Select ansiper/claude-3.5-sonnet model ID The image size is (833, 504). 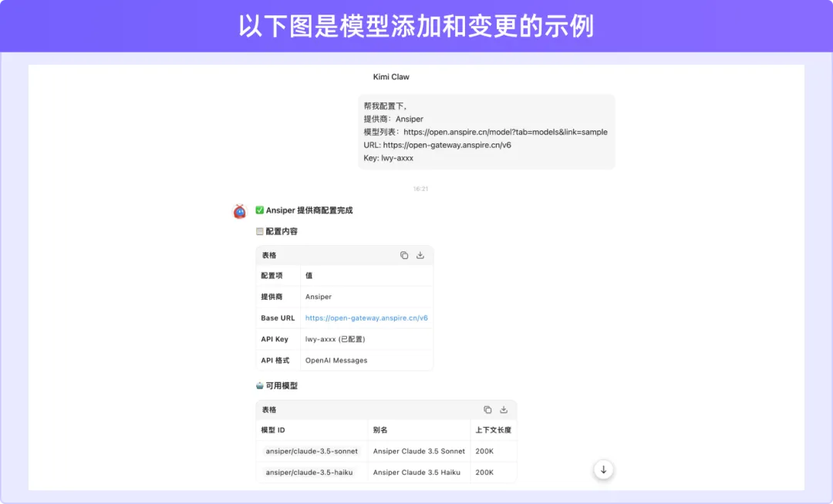[x=312, y=451]
